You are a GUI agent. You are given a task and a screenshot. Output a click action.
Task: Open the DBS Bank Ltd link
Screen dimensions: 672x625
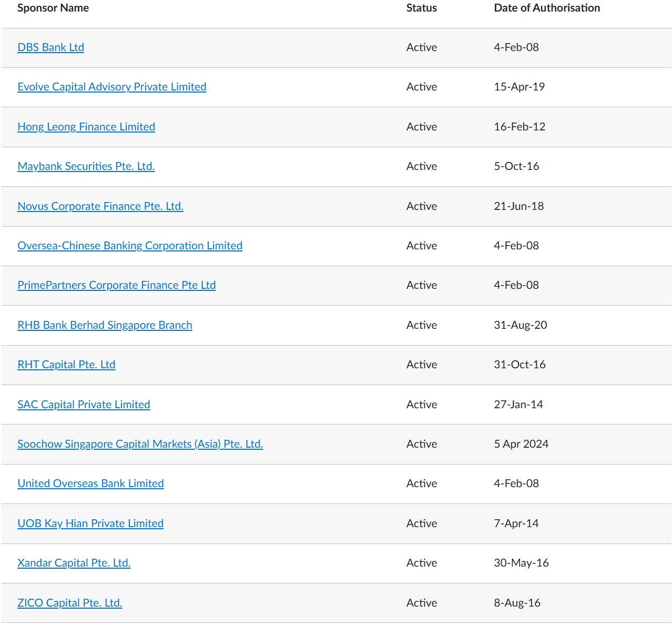point(50,47)
